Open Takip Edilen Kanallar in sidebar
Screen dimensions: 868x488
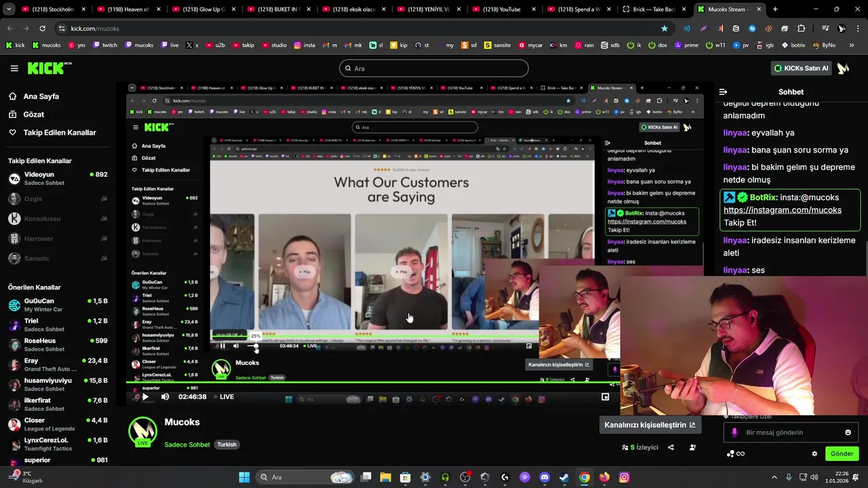pos(59,133)
